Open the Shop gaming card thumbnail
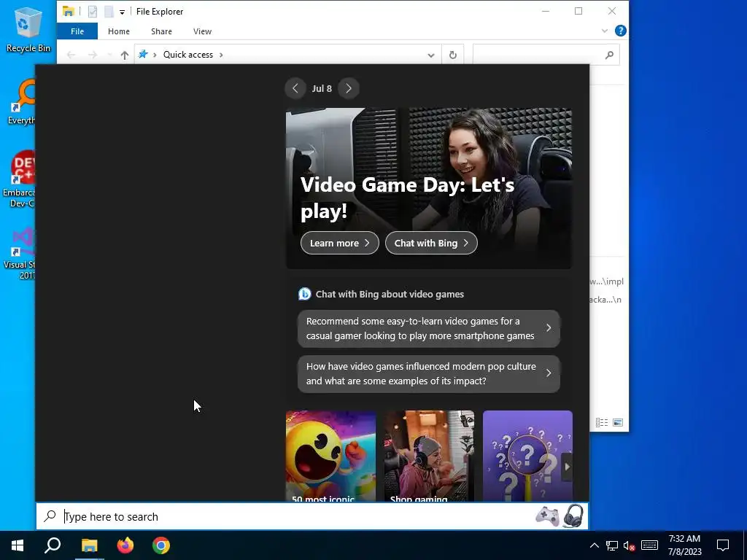 click(429, 456)
